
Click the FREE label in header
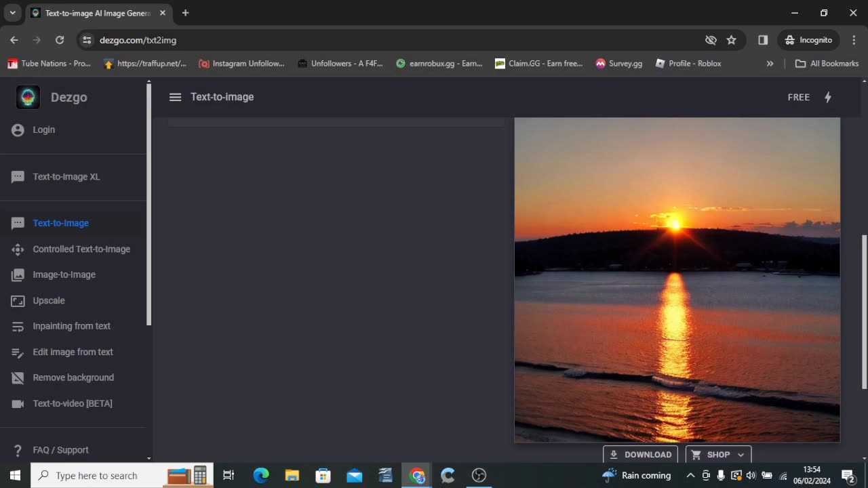tap(799, 97)
